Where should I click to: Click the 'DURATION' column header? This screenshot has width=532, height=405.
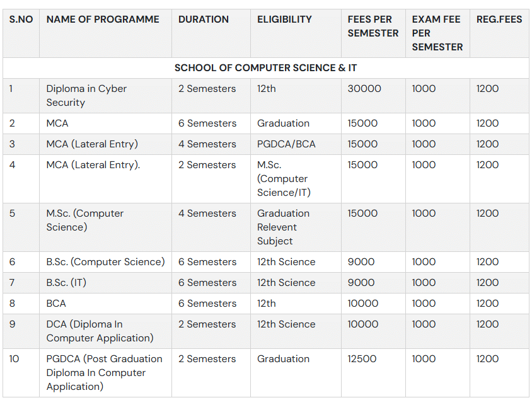pos(204,20)
